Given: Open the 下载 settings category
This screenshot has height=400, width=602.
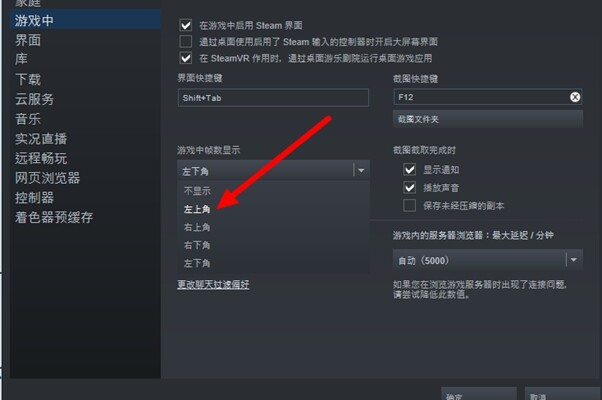Looking at the screenshot, I should tap(28, 79).
